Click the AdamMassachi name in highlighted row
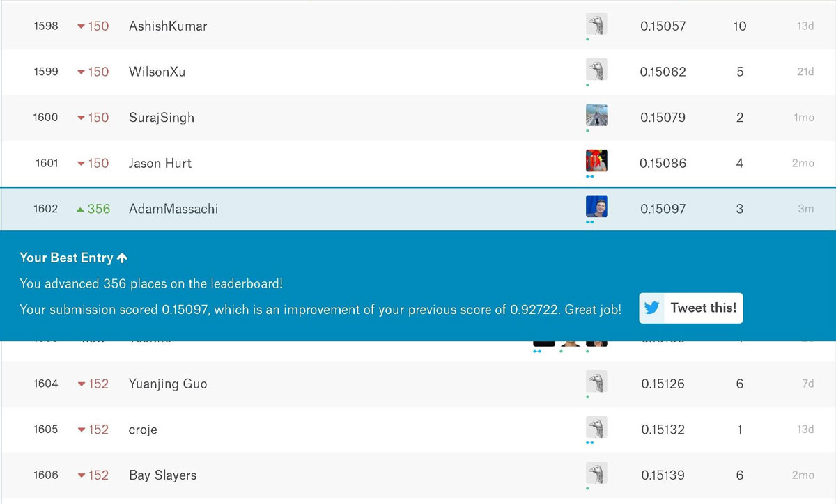 (173, 209)
